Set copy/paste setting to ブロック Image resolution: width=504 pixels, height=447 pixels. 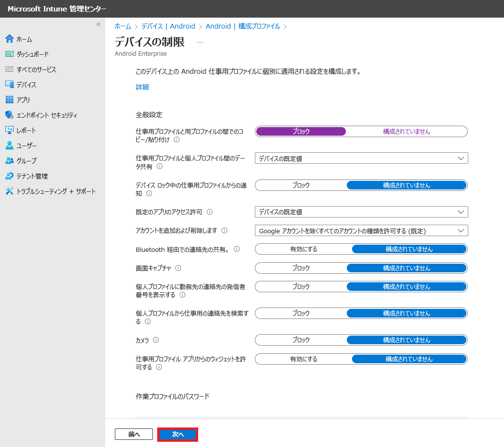tap(301, 131)
